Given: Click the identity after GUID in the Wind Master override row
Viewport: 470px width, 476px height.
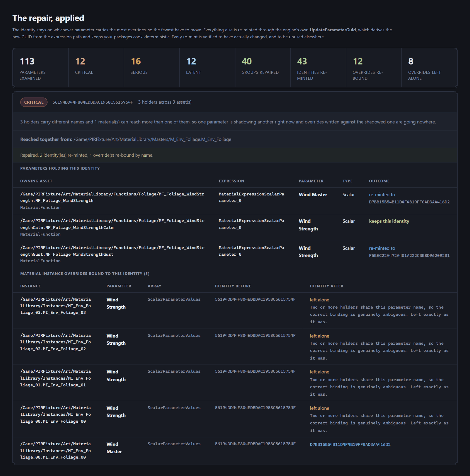Looking at the screenshot, I should pyautogui.click(x=350, y=444).
